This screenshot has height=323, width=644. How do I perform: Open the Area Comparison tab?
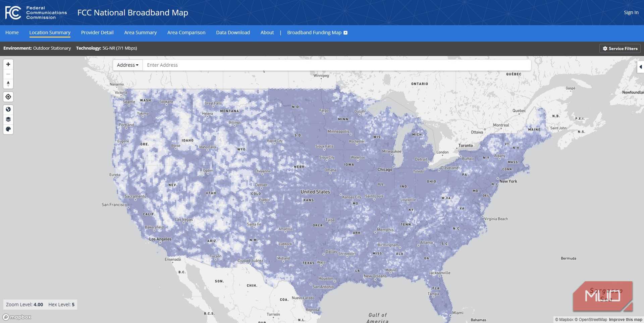[x=186, y=33]
